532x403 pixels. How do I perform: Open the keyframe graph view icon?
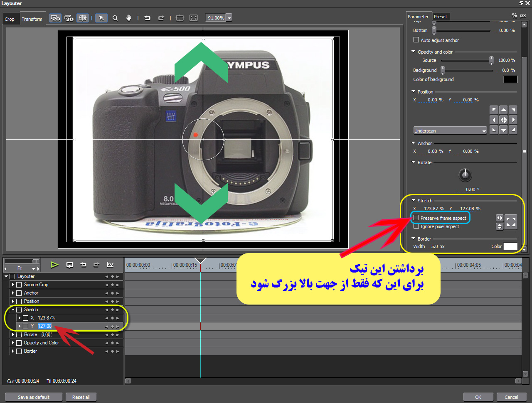pos(110,265)
